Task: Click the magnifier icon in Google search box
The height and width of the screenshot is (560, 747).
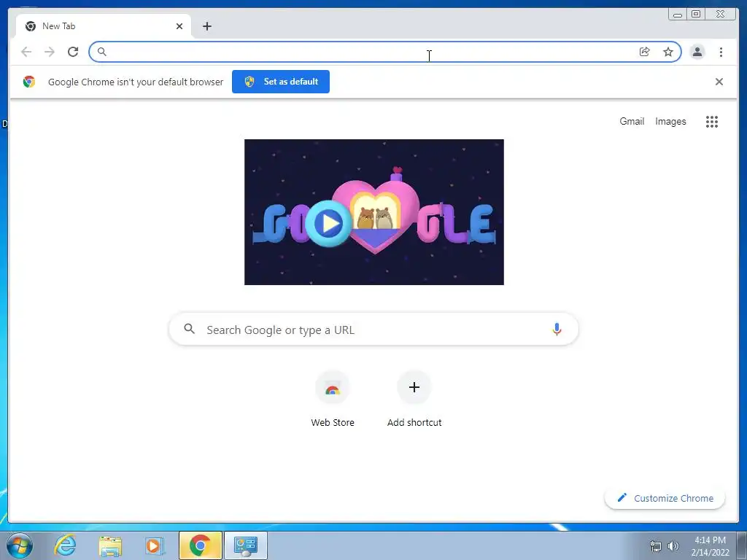Action: pos(189,329)
